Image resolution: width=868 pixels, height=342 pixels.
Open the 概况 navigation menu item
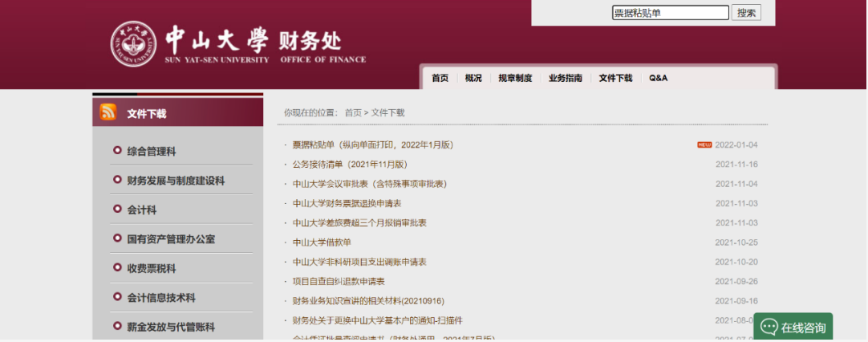[x=473, y=78]
